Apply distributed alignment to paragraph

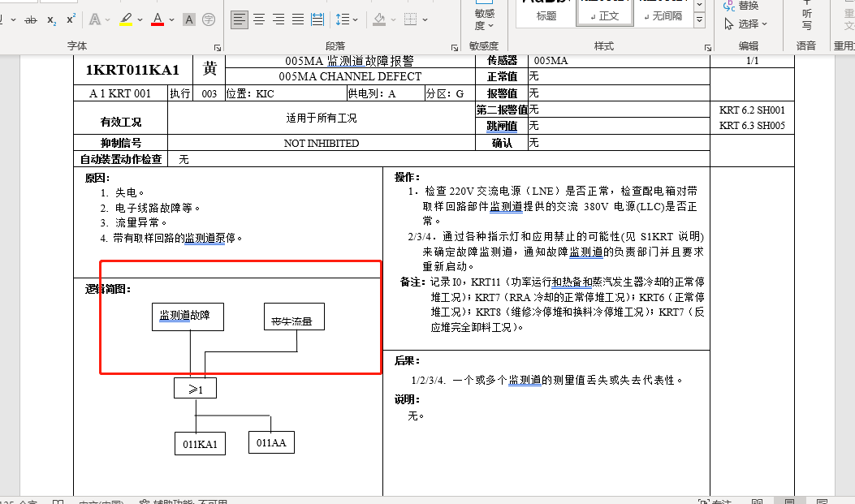(x=317, y=19)
